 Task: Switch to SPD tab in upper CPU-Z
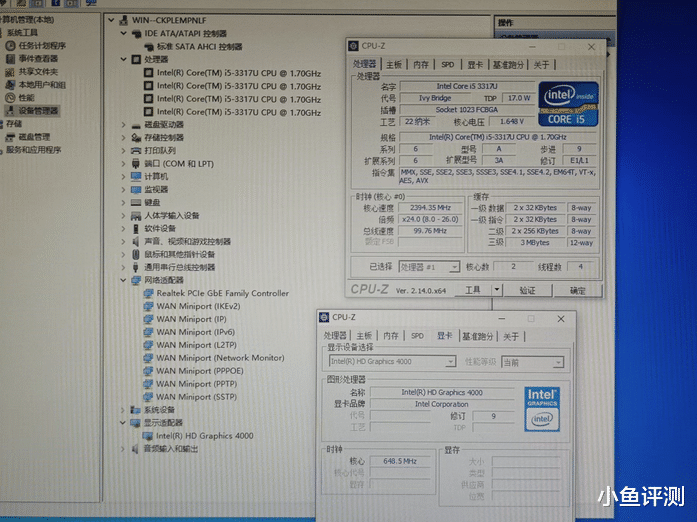point(448,65)
